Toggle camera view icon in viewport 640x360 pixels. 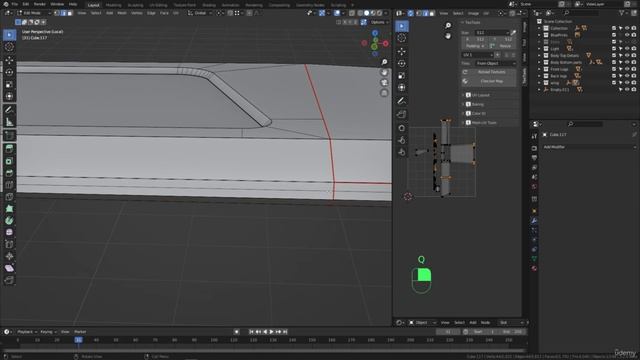[x=384, y=82]
